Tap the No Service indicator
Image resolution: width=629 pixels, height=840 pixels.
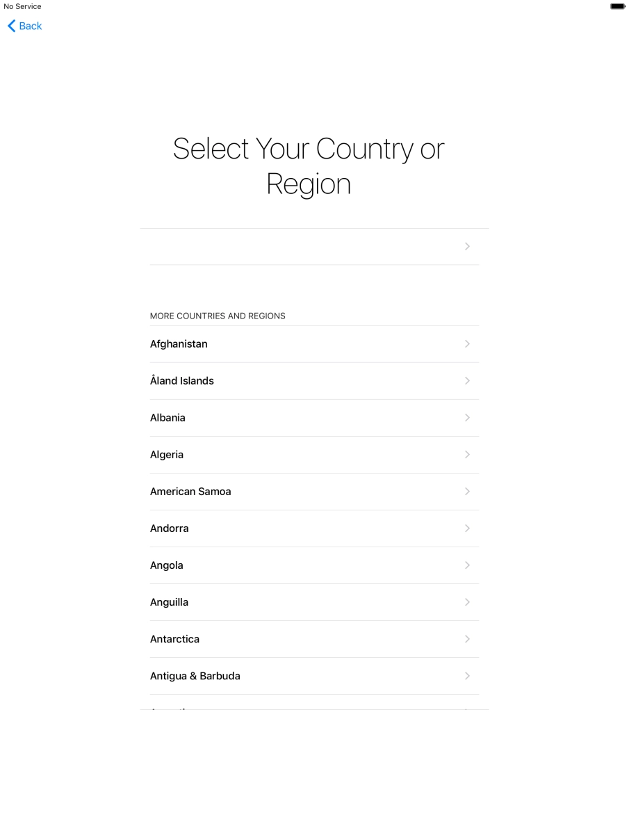point(22,6)
